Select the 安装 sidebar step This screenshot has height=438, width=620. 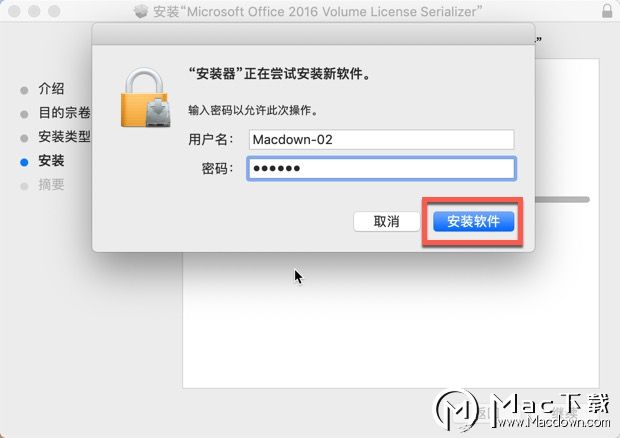point(51,161)
